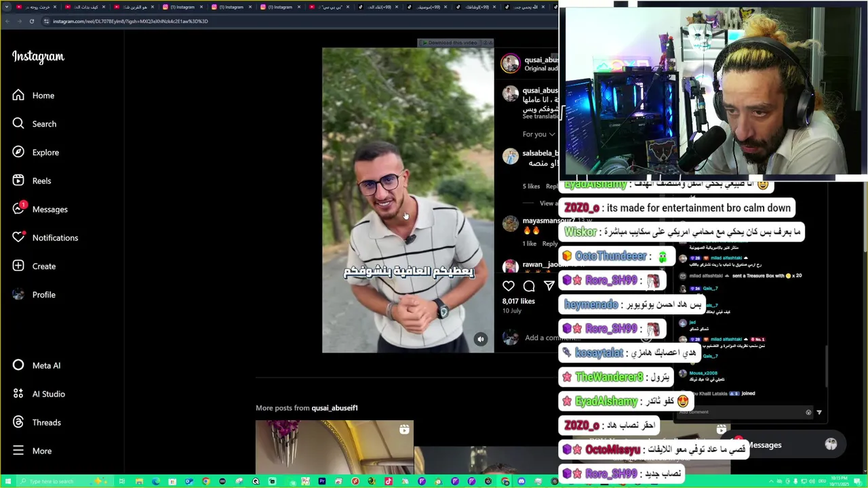Open Discord from the taskbar
This screenshot has width=868, height=488.
coord(521,481)
